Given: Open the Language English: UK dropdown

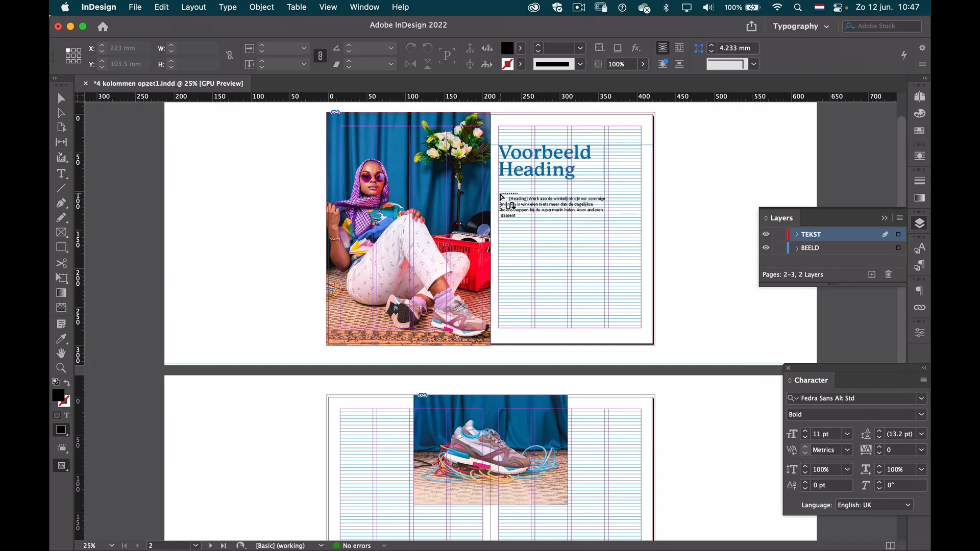Looking at the screenshot, I should [874, 505].
